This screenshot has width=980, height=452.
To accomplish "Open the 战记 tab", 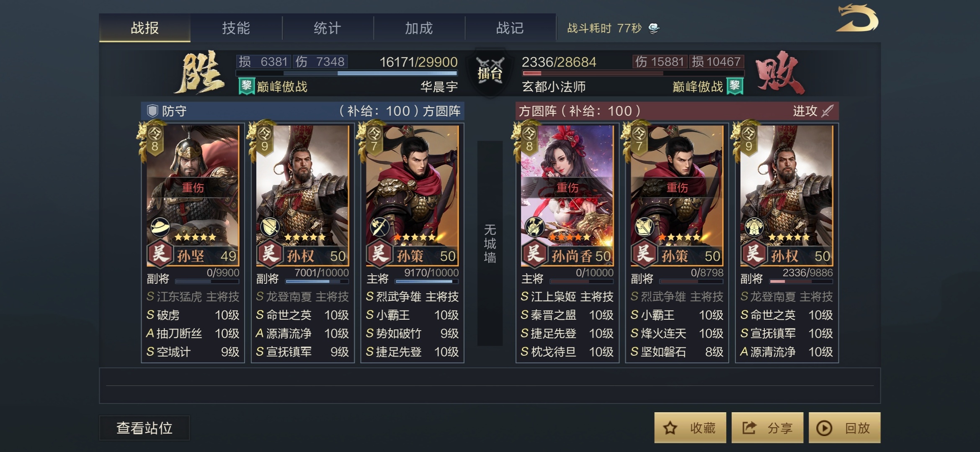I will tap(510, 28).
